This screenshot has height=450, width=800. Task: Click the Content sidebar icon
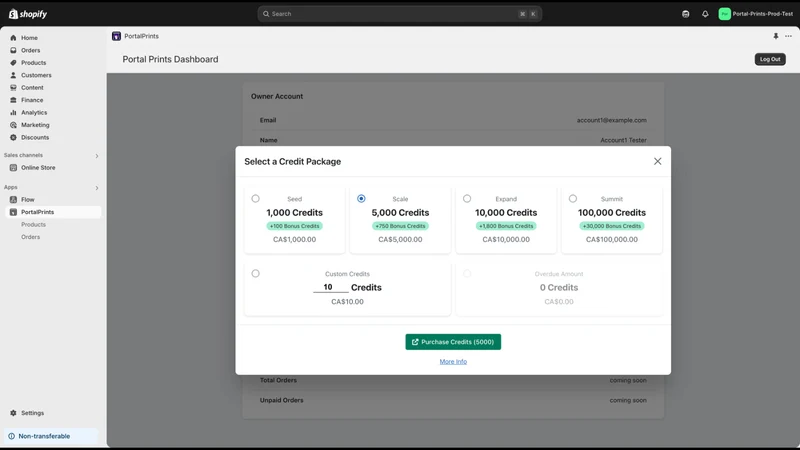click(13, 87)
